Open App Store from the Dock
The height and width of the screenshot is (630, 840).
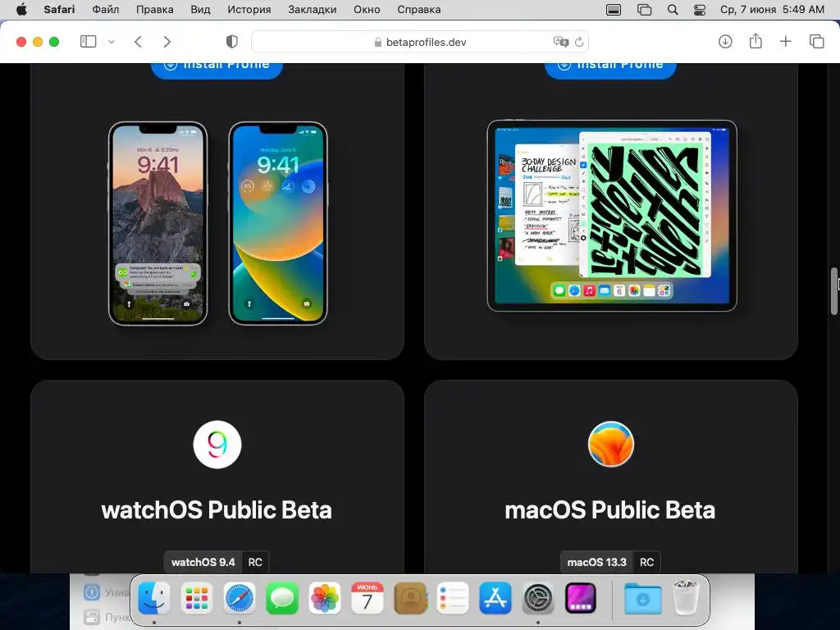point(495,598)
